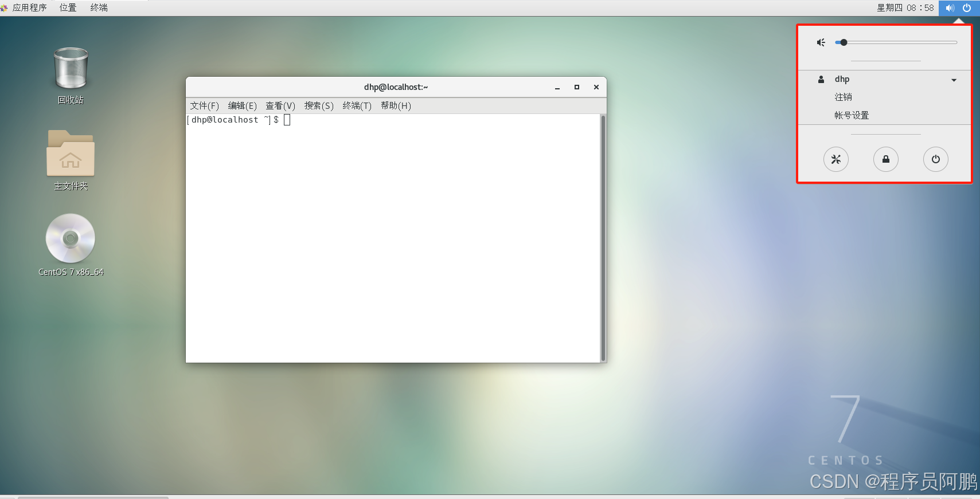Select the 注销 (log out) entry

pyautogui.click(x=843, y=97)
